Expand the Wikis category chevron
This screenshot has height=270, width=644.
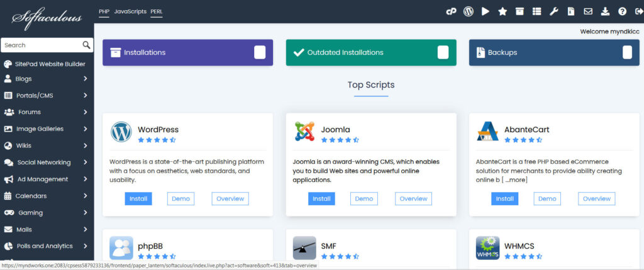[x=85, y=145]
